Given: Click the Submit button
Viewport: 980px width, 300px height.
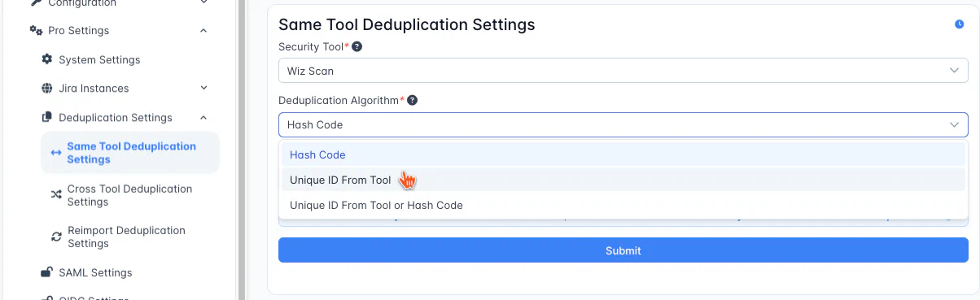Looking at the screenshot, I should tap(623, 250).
